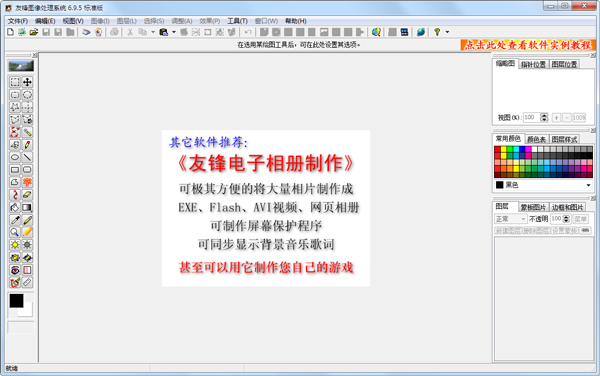The height and width of the screenshot is (376, 600).
Task: Click the Open folder toolbar icon
Action: [34, 32]
